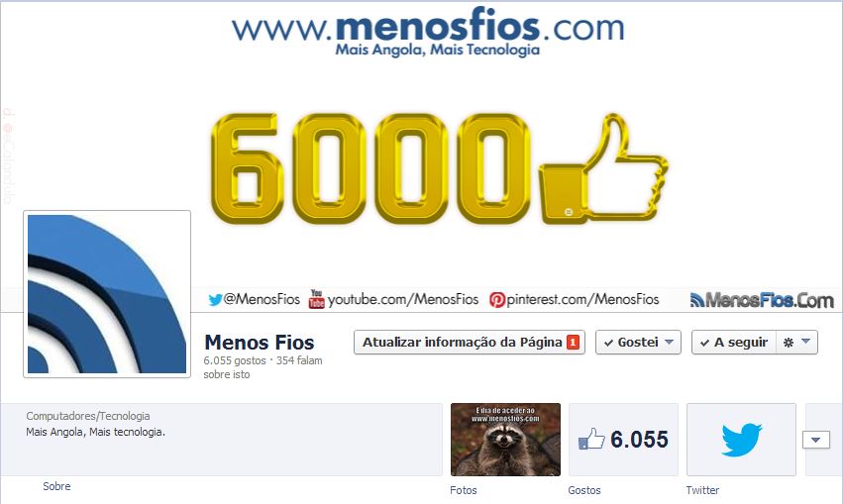Open the large Twitter bird tile

click(x=741, y=440)
